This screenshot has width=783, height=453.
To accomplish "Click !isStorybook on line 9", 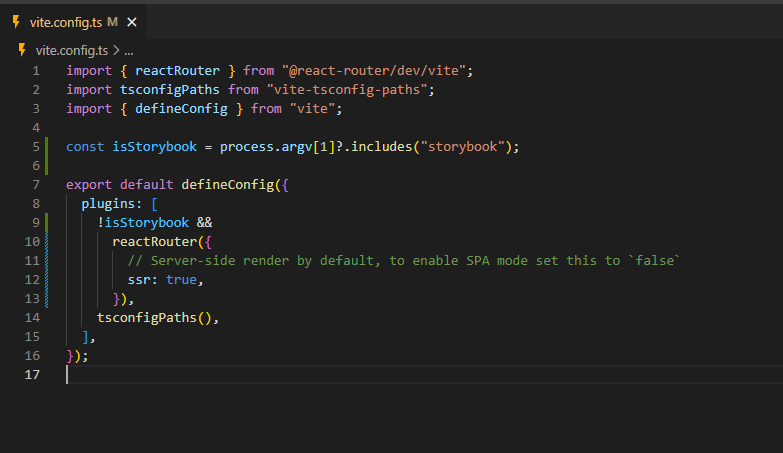I will [143, 223].
